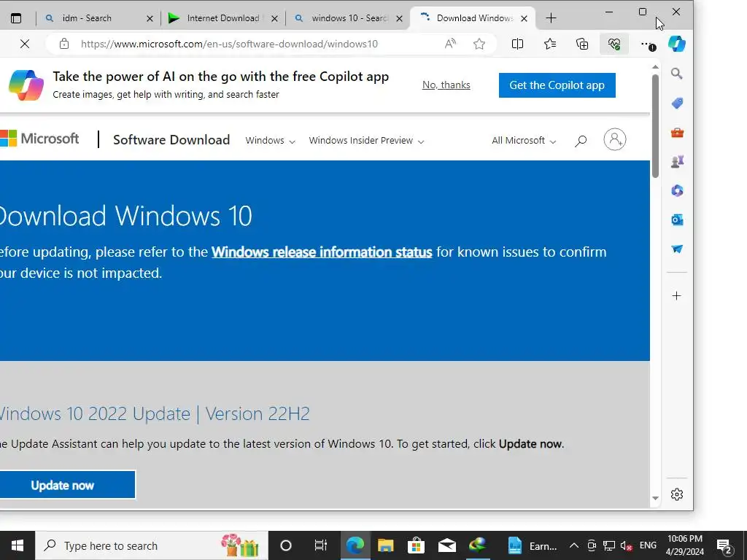The width and height of the screenshot is (747, 560).
Task: Open network tray icon
Action: pyautogui.click(x=609, y=545)
